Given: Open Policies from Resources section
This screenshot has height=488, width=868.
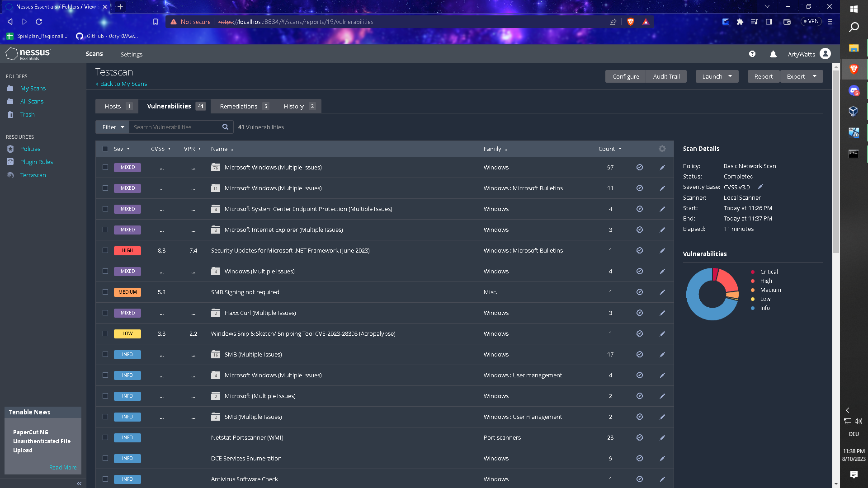Looking at the screenshot, I should click(x=30, y=149).
